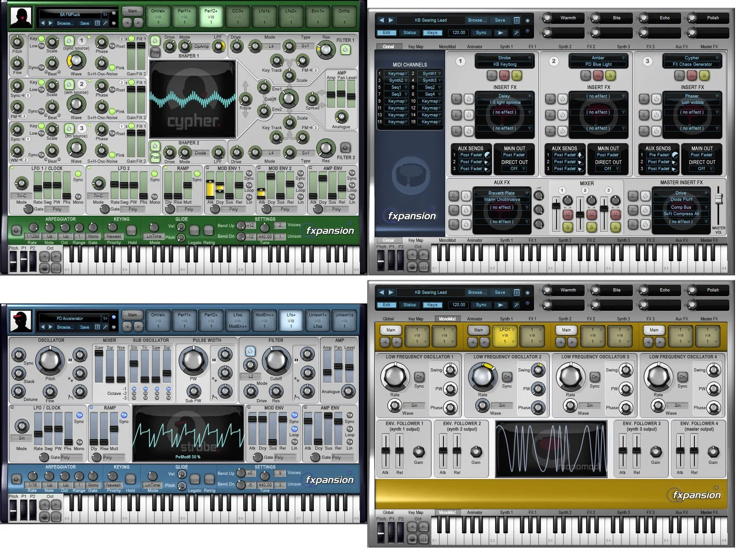Toggle power for Synth 1 Delay insert effect

(x=468, y=99)
